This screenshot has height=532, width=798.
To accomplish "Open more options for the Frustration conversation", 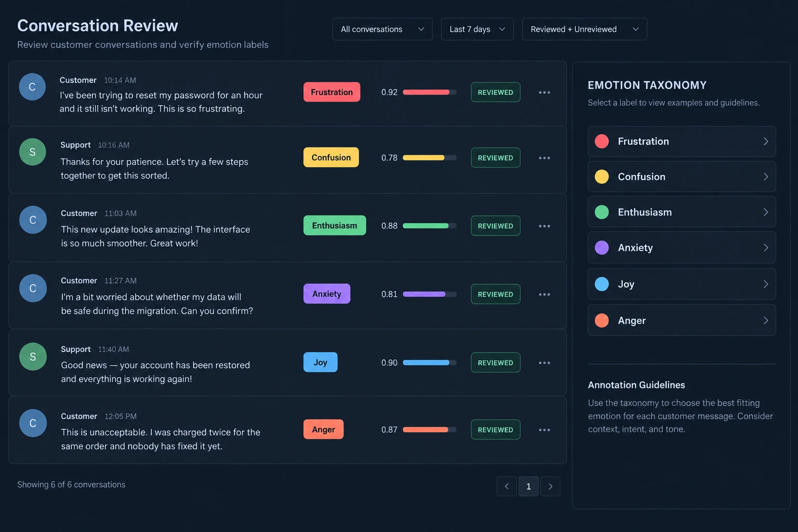I will [544, 92].
